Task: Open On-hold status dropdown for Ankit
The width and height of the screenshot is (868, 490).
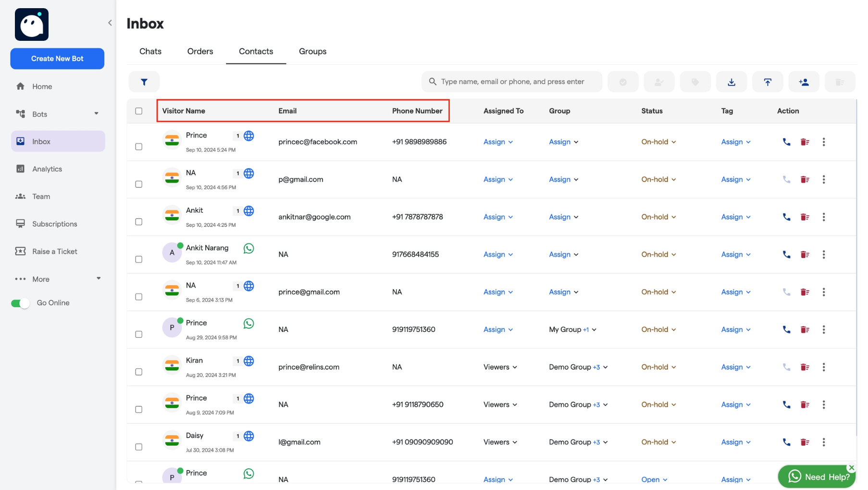Action: tap(658, 217)
